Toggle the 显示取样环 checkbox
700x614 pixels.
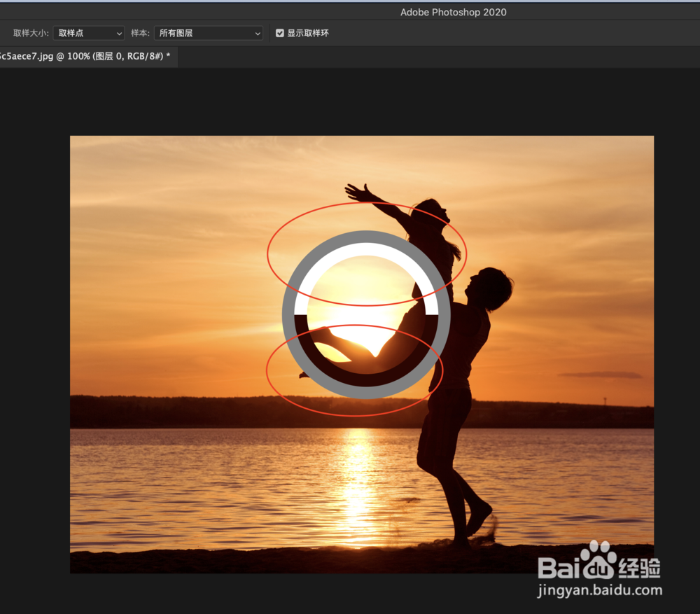[280, 33]
